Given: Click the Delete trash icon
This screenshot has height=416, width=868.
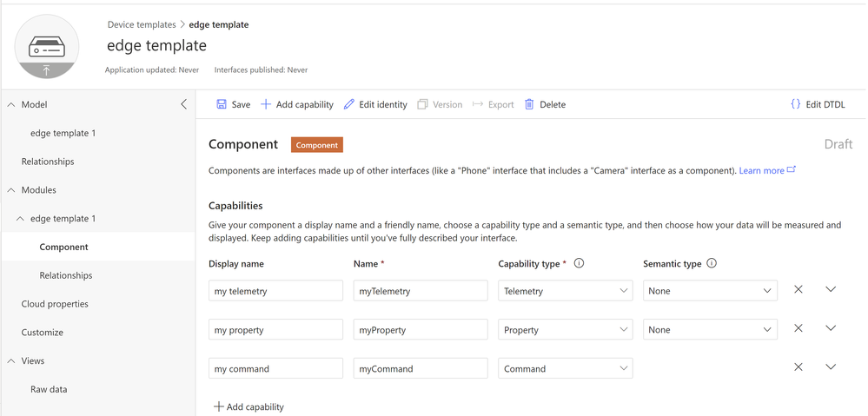Looking at the screenshot, I should click(x=529, y=104).
